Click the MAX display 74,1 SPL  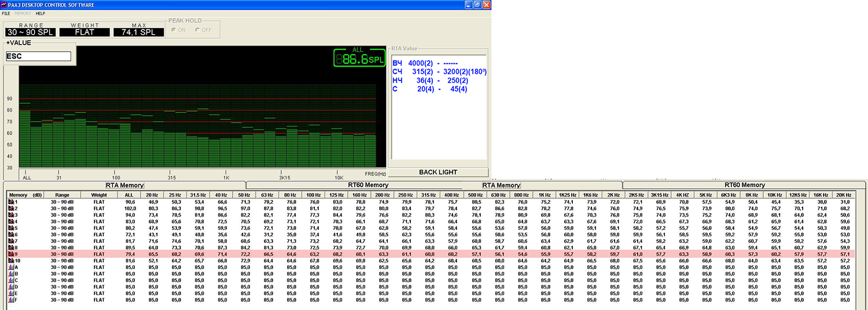[138, 32]
